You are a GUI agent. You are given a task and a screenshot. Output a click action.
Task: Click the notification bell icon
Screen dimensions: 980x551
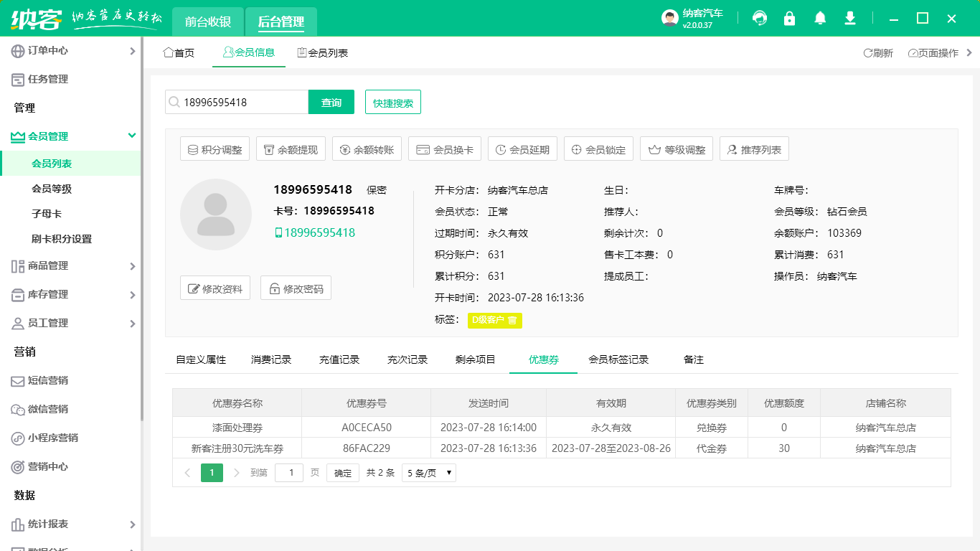pos(819,18)
